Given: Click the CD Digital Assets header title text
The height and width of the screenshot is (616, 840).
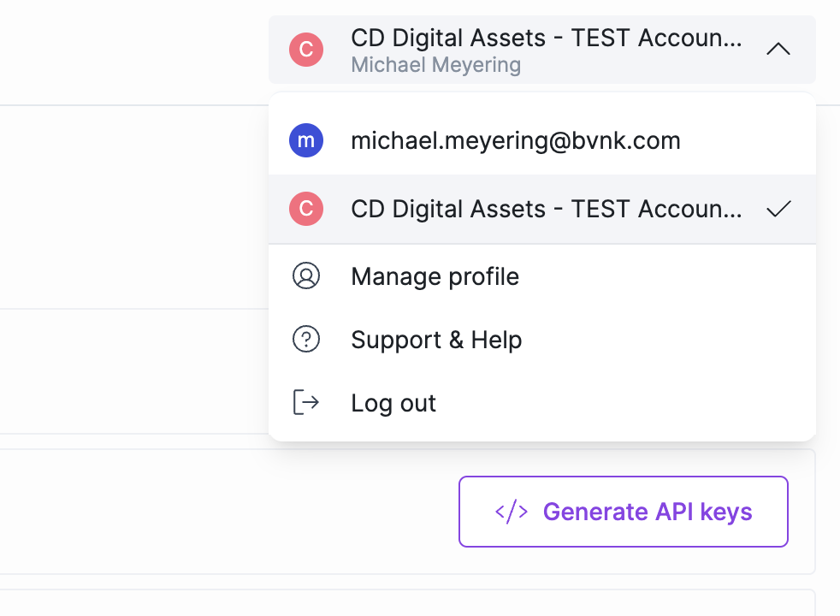Looking at the screenshot, I should click(547, 38).
